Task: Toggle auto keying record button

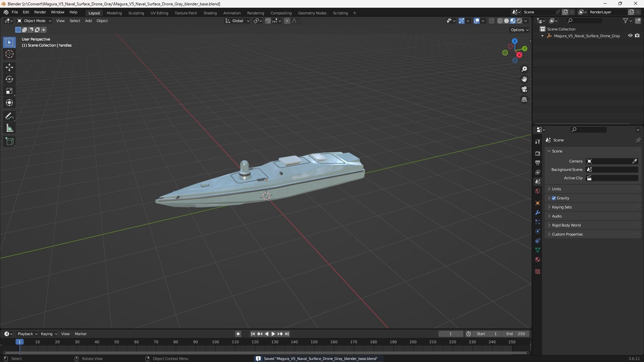Action: tap(238, 334)
